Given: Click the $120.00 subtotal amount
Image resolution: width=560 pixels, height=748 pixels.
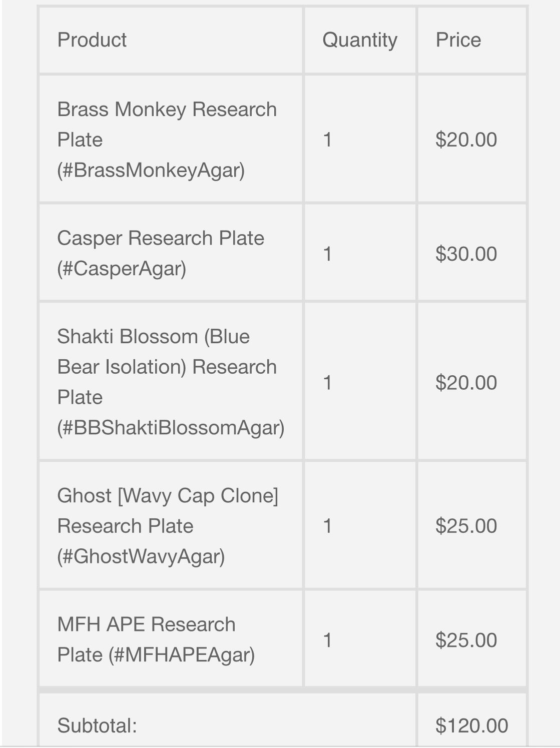Looking at the screenshot, I should [471, 725].
